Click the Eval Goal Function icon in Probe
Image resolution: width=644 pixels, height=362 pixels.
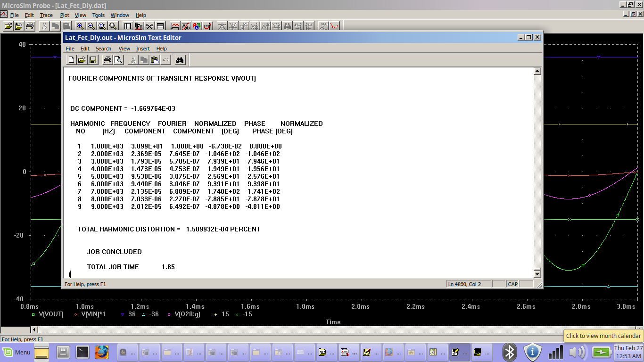[x=186, y=26]
